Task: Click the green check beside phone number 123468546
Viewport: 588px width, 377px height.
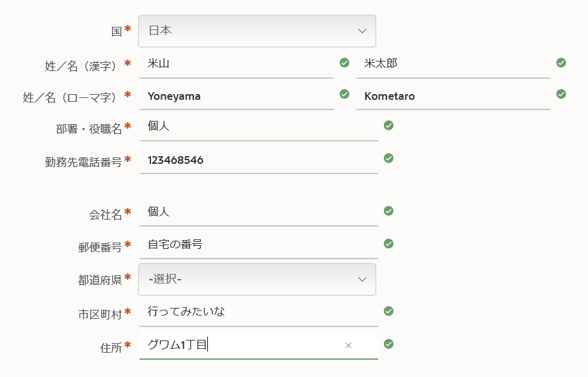Action: point(388,159)
